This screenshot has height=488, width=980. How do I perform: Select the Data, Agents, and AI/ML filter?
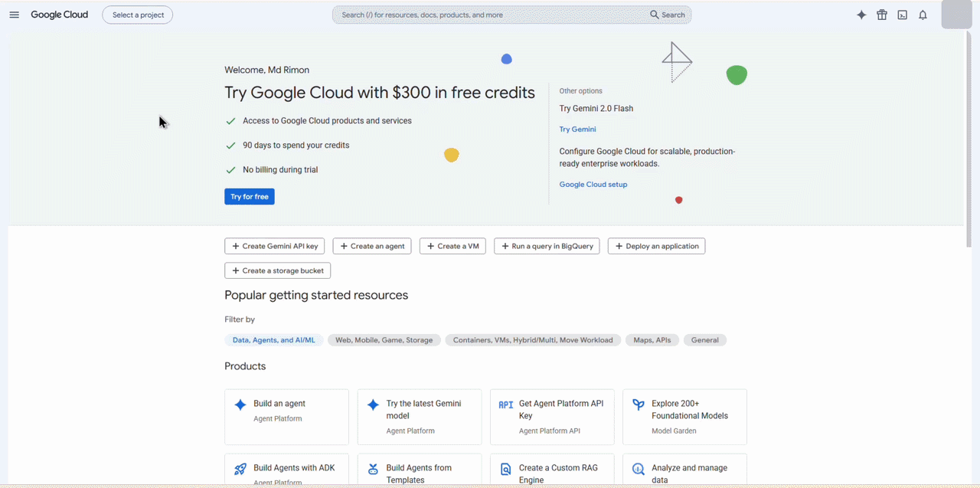(x=274, y=340)
